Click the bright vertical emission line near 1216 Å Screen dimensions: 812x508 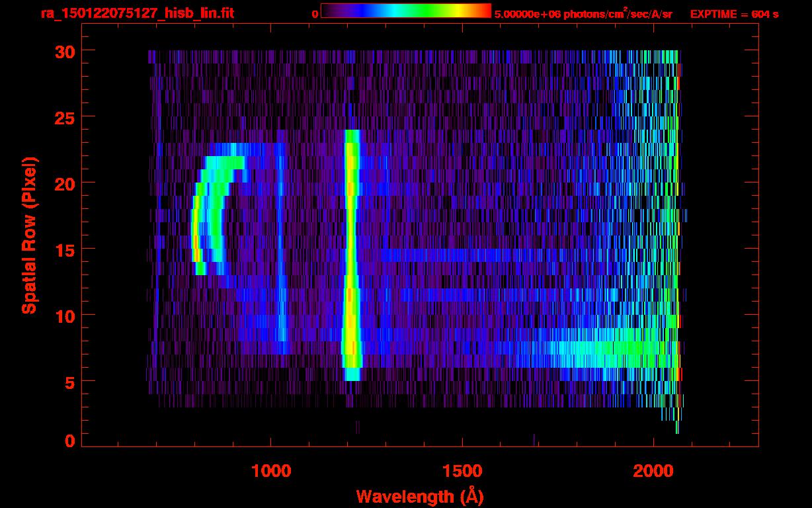(351, 255)
